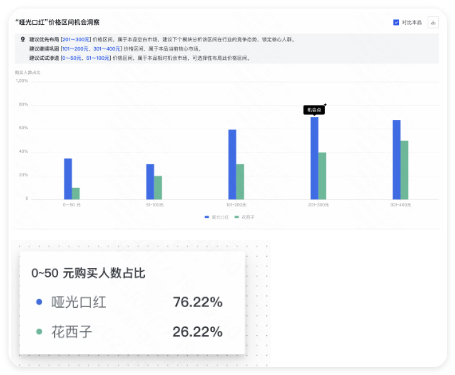Screen dimensions: 455x375
Task: Click the 201-300元 x-axis label
Action: pos(318,205)
